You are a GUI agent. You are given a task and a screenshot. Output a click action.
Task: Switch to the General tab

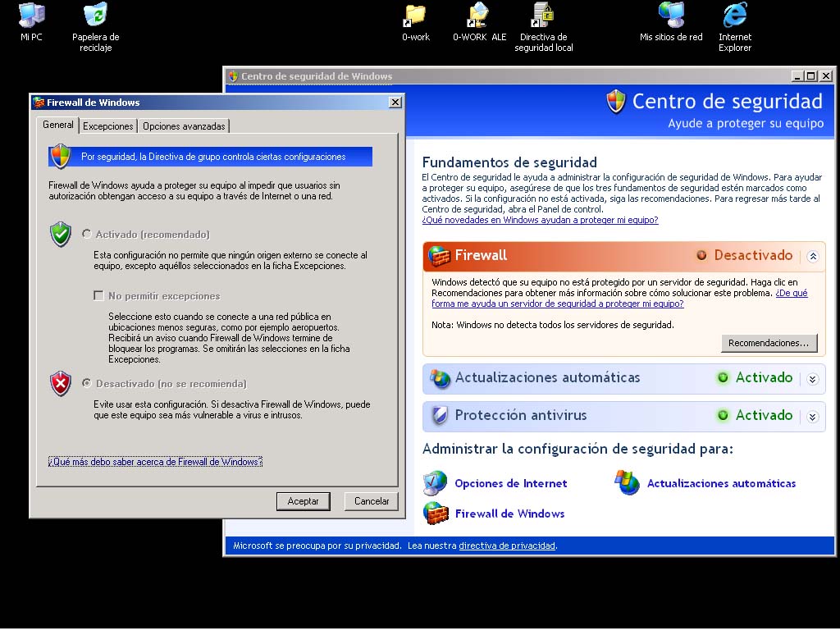(58, 125)
